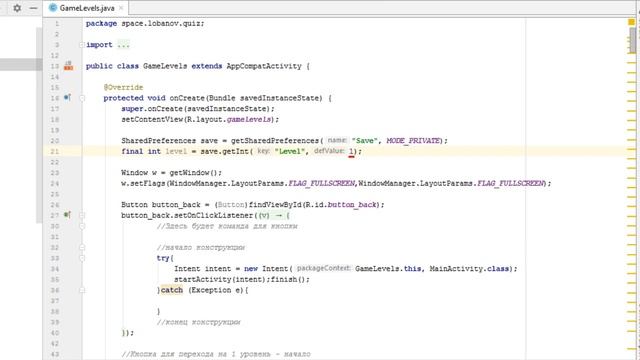Click the gutter icon on line 13
The height and width of the screenshot is (360, 640).
(68, 66)
